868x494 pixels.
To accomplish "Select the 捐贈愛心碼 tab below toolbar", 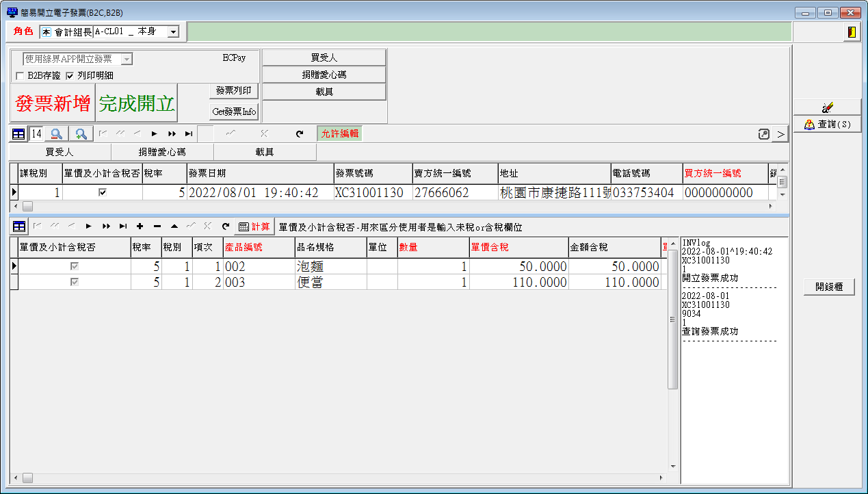I will pos(162,152).
